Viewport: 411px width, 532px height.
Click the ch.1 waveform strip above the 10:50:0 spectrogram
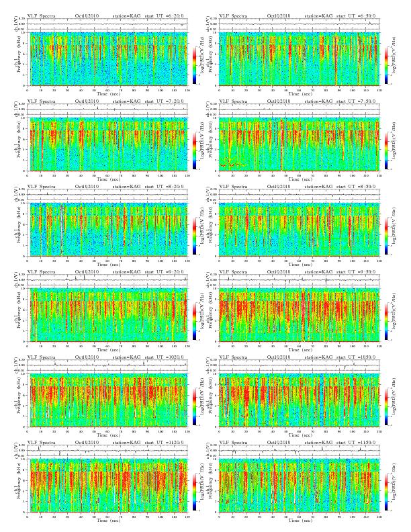click(x=299, y=365)
